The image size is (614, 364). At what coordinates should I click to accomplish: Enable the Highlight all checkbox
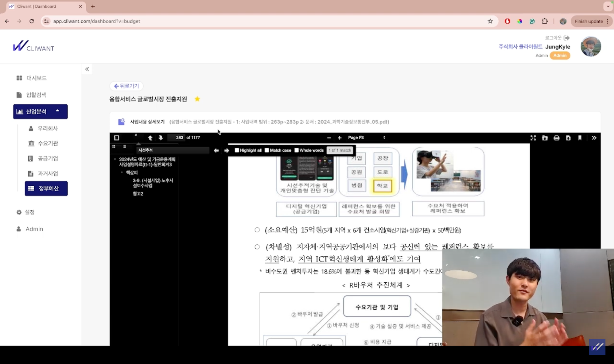pyautogui.click(x=237, y=150)
